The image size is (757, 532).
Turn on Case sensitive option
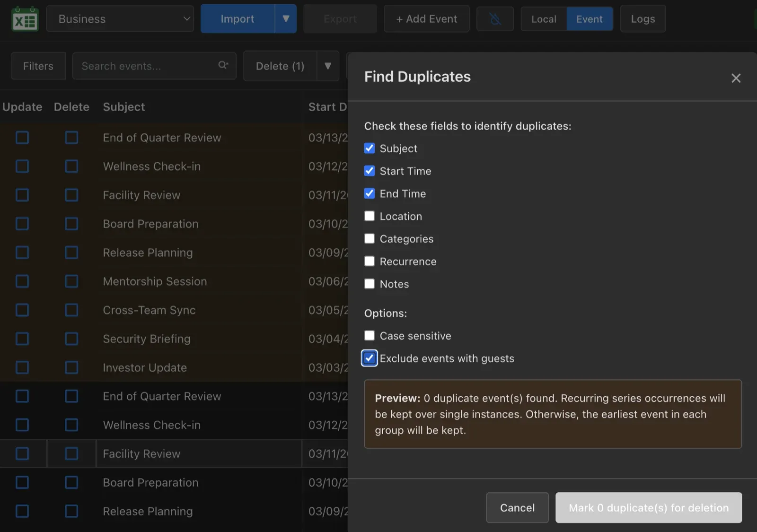[x=370, y=336]
